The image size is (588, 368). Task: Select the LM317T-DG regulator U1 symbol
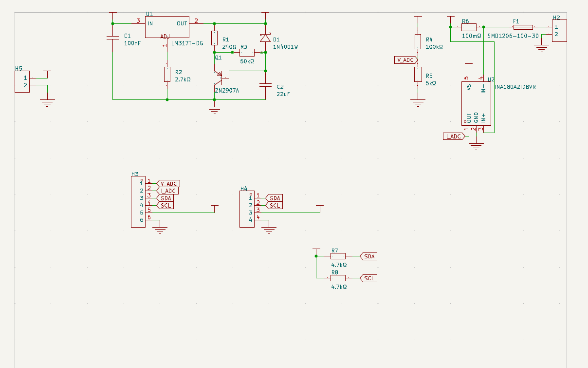tap(167, 27)
